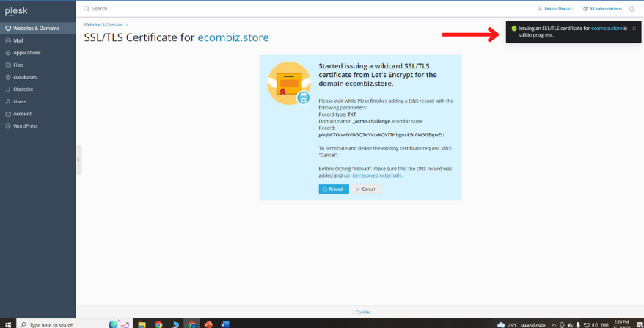Open the 'can be resolved externally' link
Viewport: 644px width, 328px height.
click(372, 175)
